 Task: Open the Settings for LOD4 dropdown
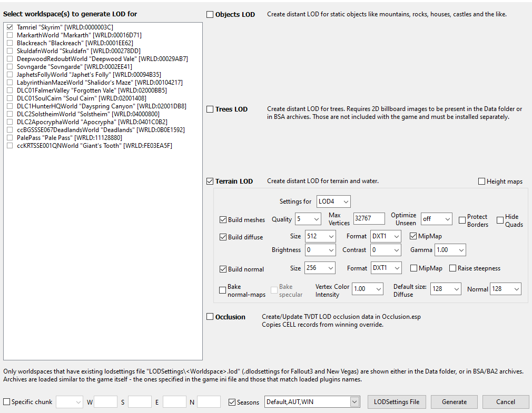coord(333,202)
